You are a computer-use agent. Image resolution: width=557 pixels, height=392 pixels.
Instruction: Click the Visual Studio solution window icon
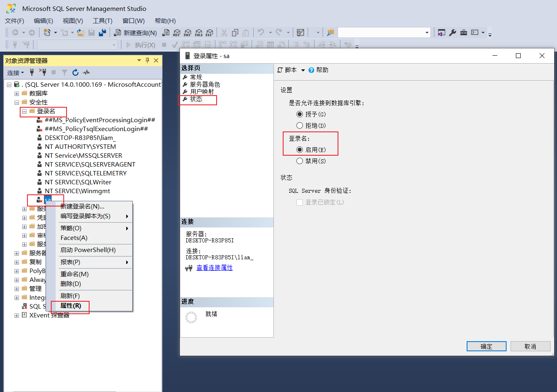[442, 33]
